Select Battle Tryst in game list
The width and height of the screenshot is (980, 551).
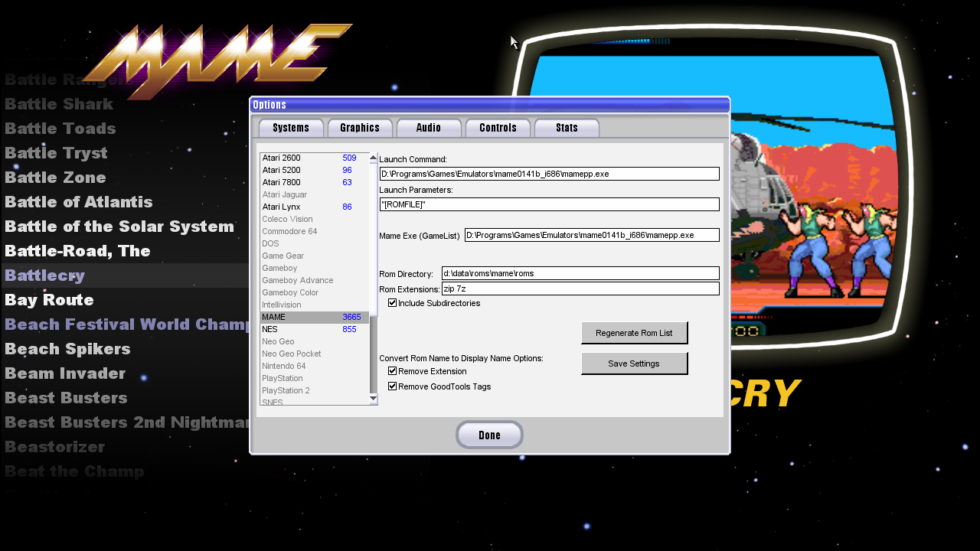tap(56, 153)
